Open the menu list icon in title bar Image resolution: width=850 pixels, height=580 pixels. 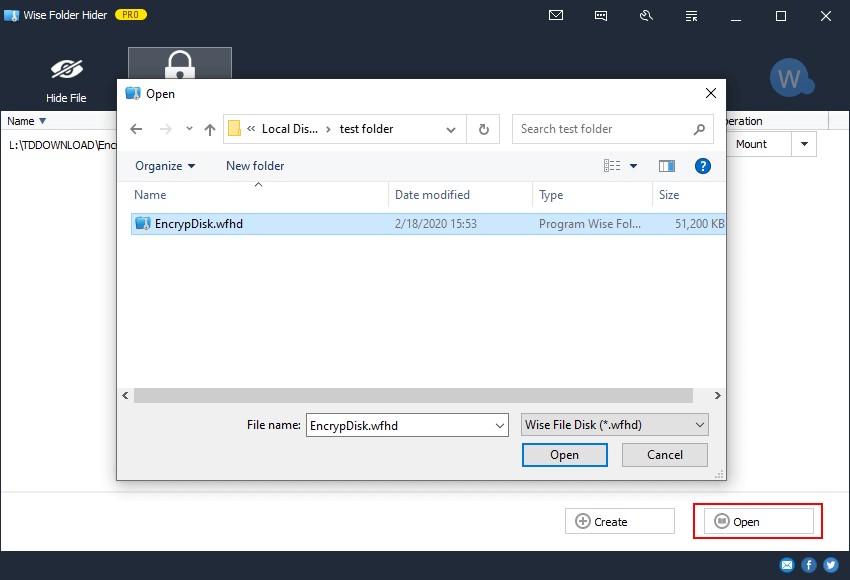pyautogui.click(x=691, y=16)
